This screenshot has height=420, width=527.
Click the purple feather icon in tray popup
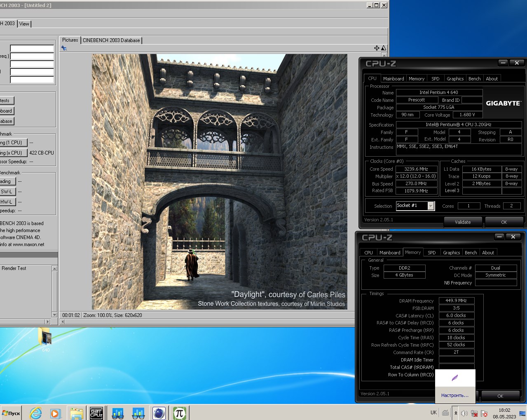click(455, 378)
